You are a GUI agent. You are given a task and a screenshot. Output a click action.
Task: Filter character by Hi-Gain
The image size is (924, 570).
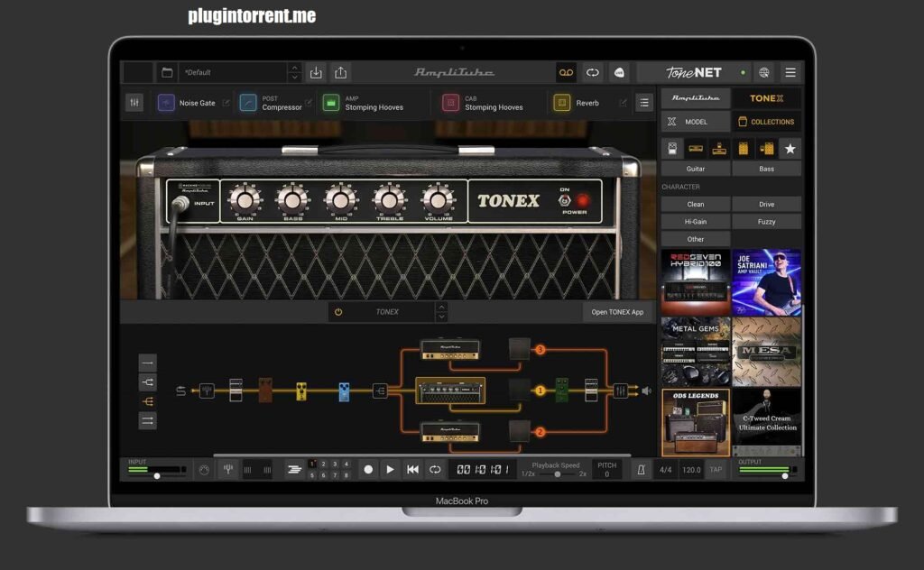coord(696,222)
